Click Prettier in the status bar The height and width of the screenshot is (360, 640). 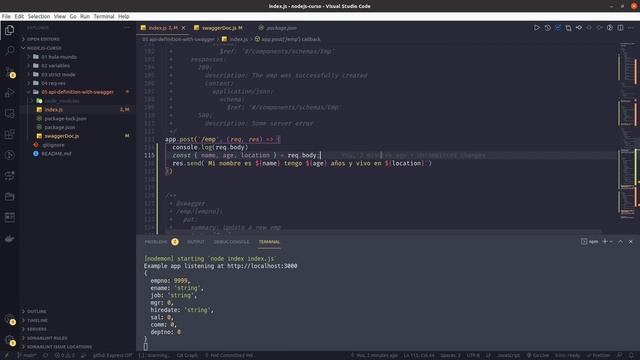(598, 356)
